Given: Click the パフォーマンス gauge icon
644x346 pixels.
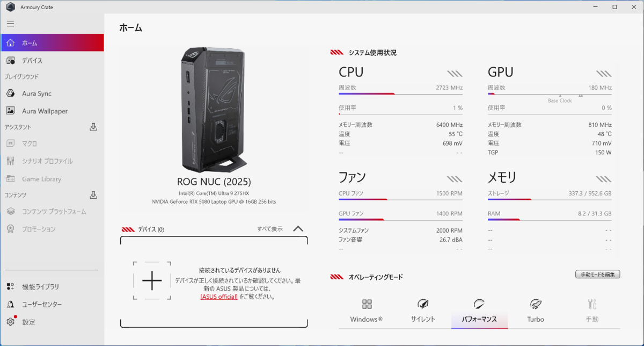Looking at the screenshot, I should pos(479,305).
